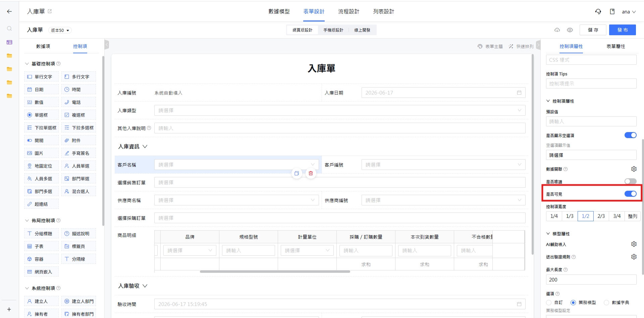Set control width to 1/4
644x318 pixels.
click(x=554, y=216)
